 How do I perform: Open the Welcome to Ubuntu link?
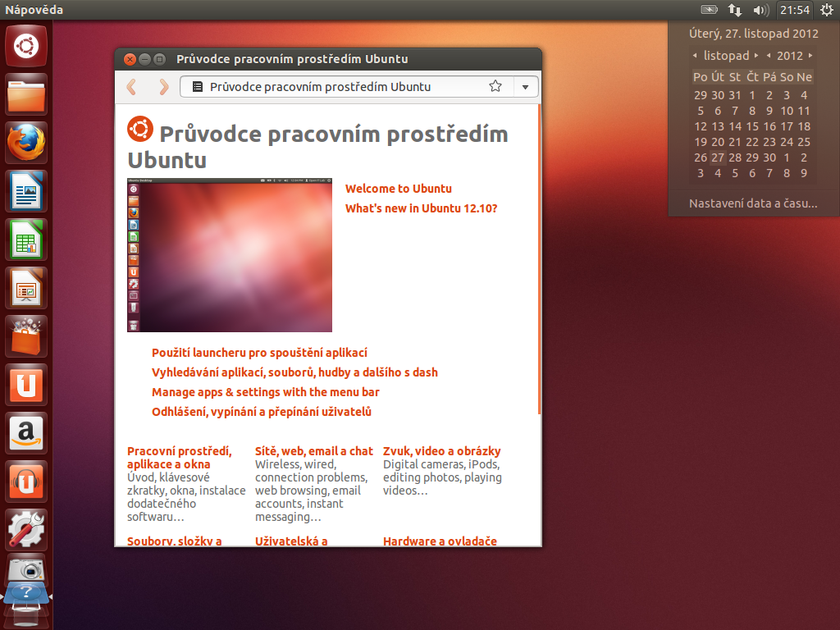point(399,189)
